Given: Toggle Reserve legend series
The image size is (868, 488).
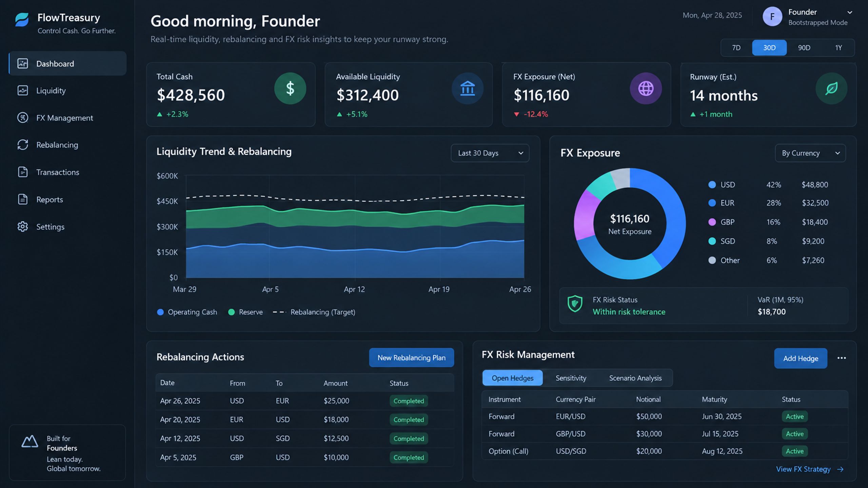Looking at the screenshot, I should 245,312.
